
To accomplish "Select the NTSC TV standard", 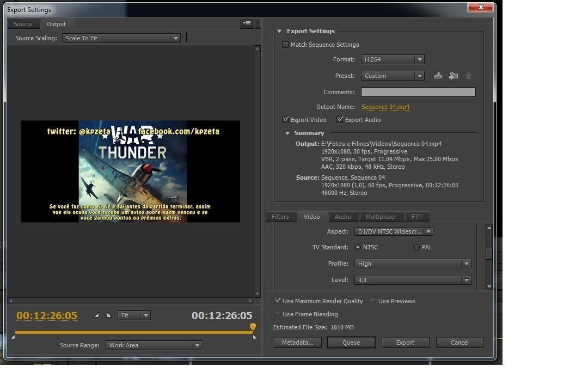I will click(357, 247).
